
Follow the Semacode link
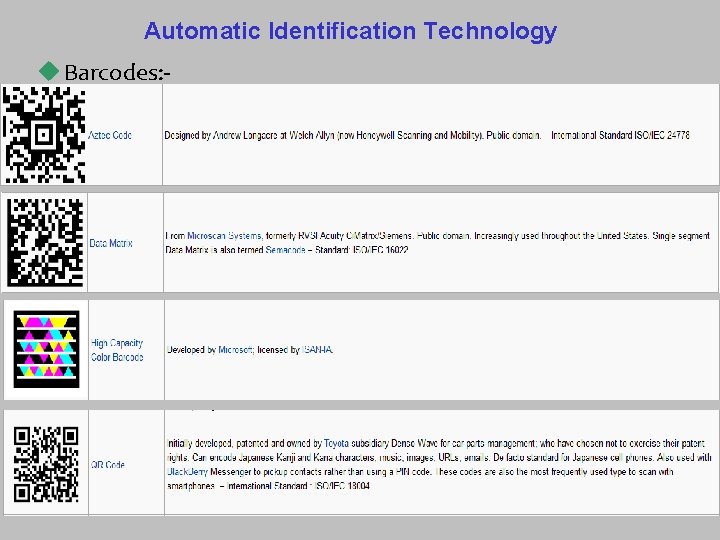coord(285,250)
